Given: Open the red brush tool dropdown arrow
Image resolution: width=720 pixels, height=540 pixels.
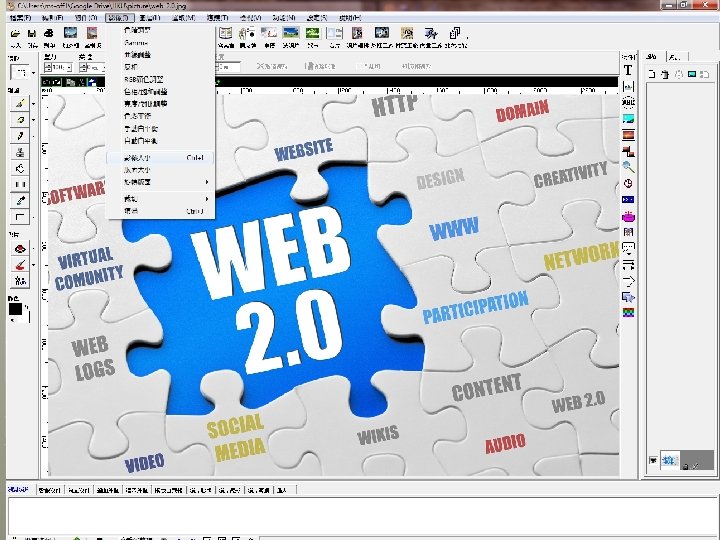Looking at the screenshot, I should (x=33, y=265).
